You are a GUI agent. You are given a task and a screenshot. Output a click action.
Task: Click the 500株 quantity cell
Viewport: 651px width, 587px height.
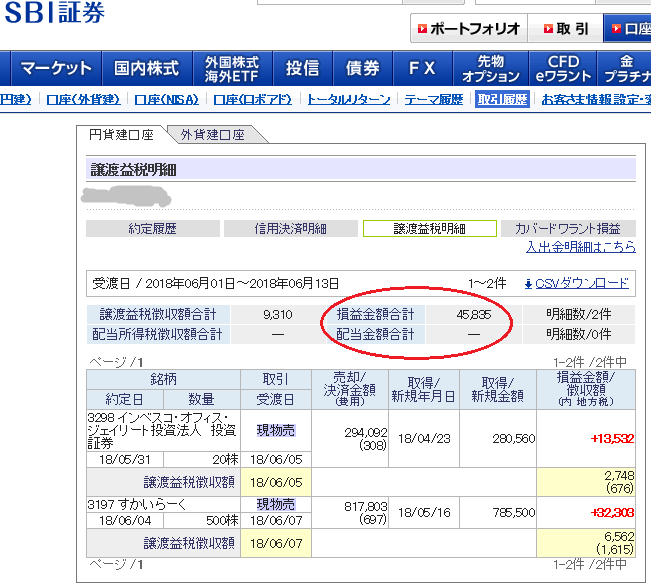[202, 520]
